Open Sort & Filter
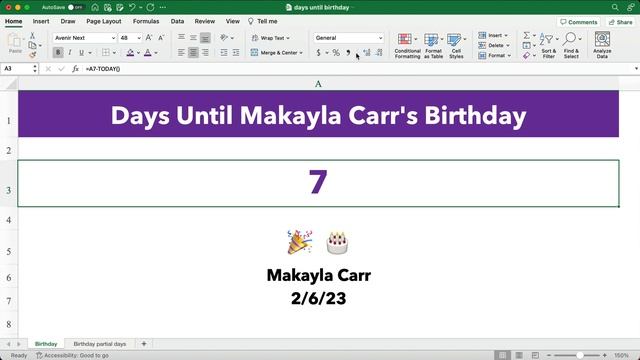 point(549,46)
